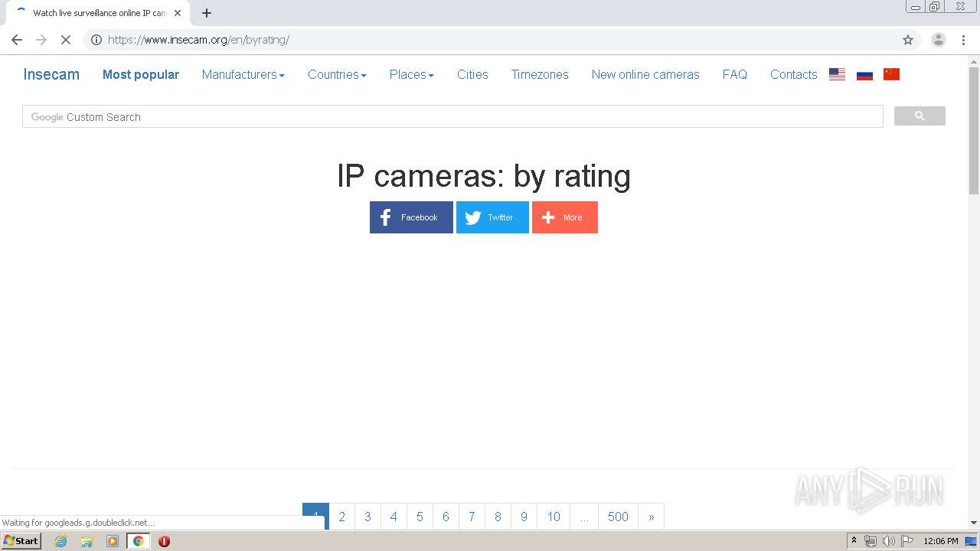This screenshot has height=551, width=980.
Task: Jump to last page 500
Action: pyautogui.click(x=618, y=517)
